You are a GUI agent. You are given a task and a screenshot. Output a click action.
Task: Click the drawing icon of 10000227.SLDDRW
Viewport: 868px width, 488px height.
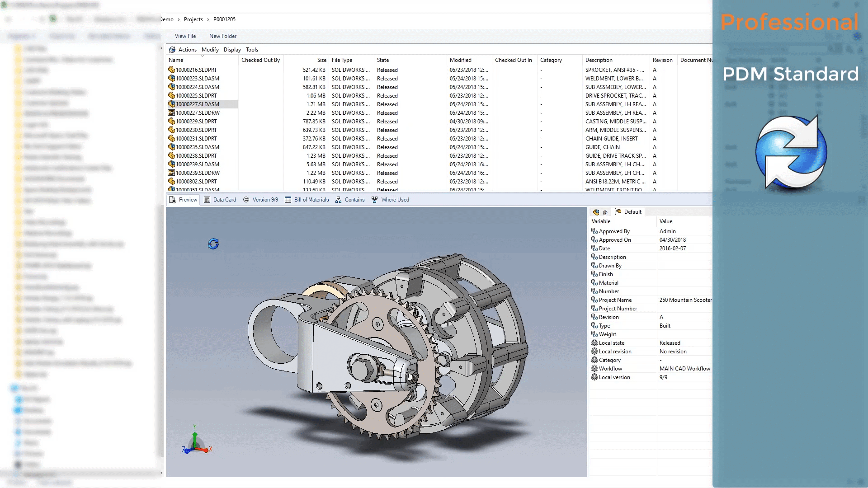[171, 113]
